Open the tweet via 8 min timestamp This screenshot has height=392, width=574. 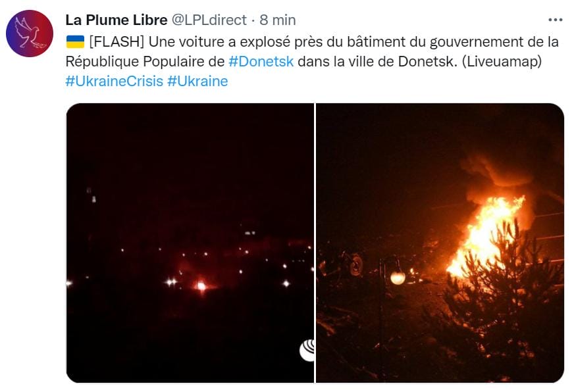(278, 20)
